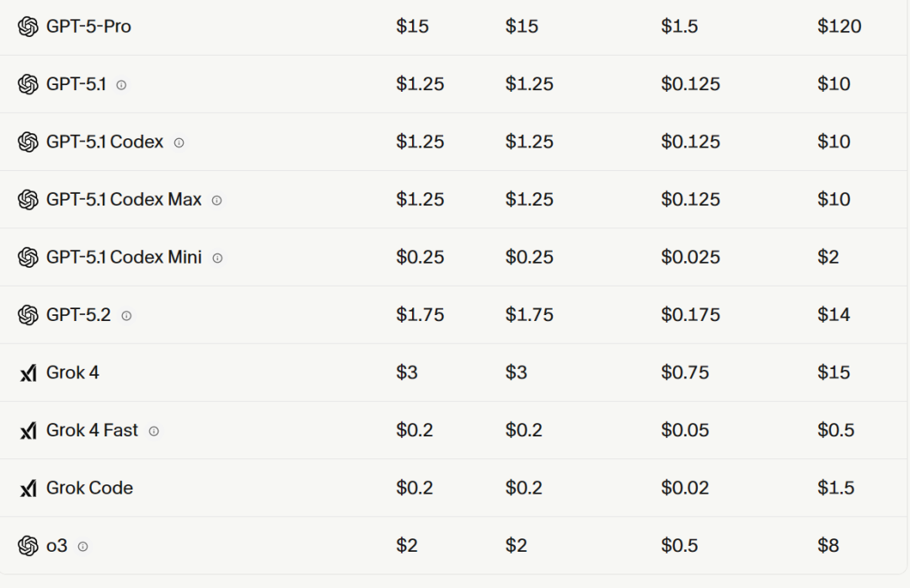Viewport: 910px width, 588px height.
Task: Click the Grok 4 Fast model name
Action: coord(92,430)
